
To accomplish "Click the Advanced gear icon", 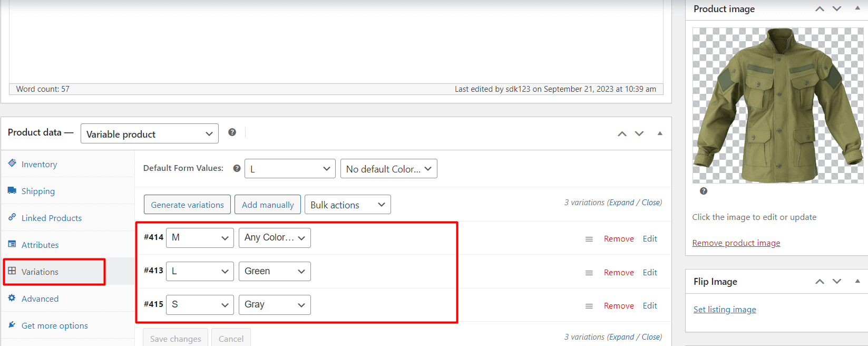I will [x=12, y=298].
